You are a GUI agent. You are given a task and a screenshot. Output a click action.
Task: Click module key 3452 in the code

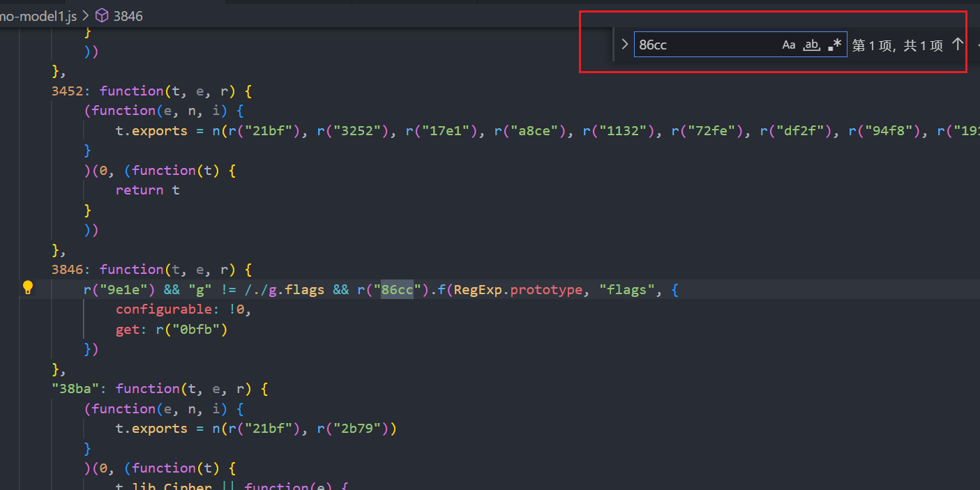pyautogui.click(x=67, y=91)
